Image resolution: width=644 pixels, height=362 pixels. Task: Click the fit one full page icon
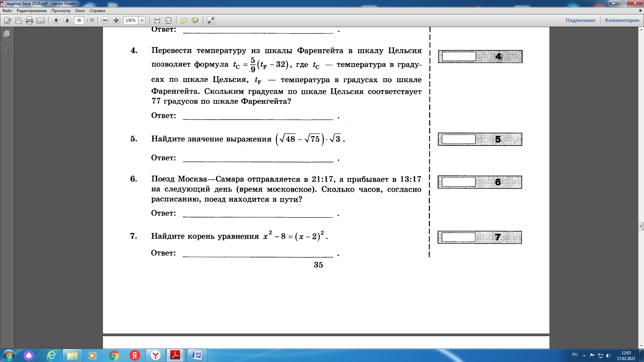point(168,20)
